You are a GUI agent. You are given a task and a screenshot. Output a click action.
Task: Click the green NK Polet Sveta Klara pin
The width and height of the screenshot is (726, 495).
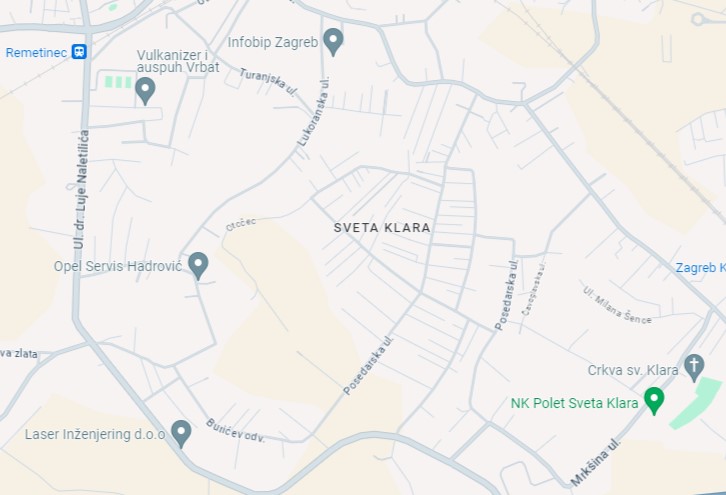[654, 401]
